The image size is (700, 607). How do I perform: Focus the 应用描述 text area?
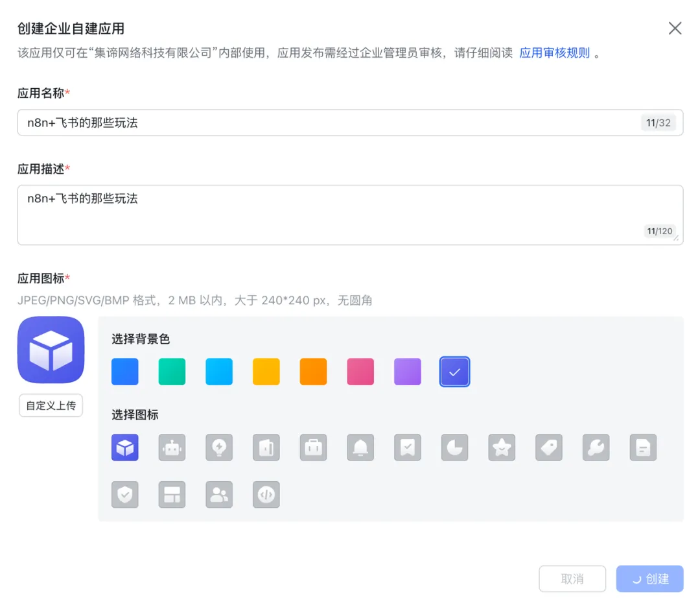pyautogui.click(x=324, y=215)
